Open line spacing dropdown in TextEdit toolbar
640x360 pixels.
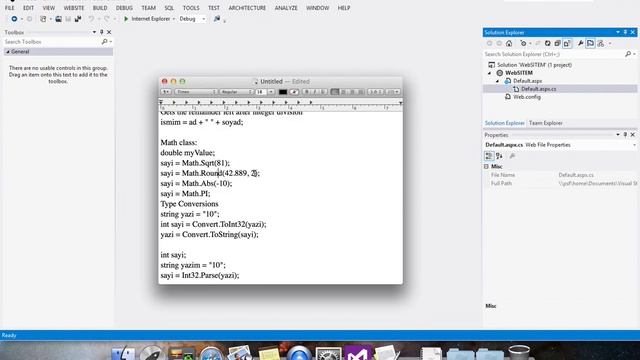[376, 92]
